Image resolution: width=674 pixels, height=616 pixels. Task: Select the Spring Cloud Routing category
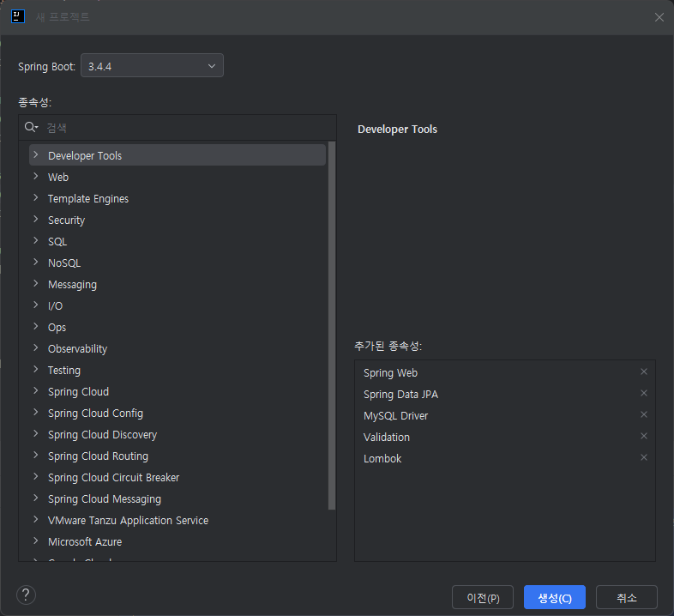click(x=98, y=456)
